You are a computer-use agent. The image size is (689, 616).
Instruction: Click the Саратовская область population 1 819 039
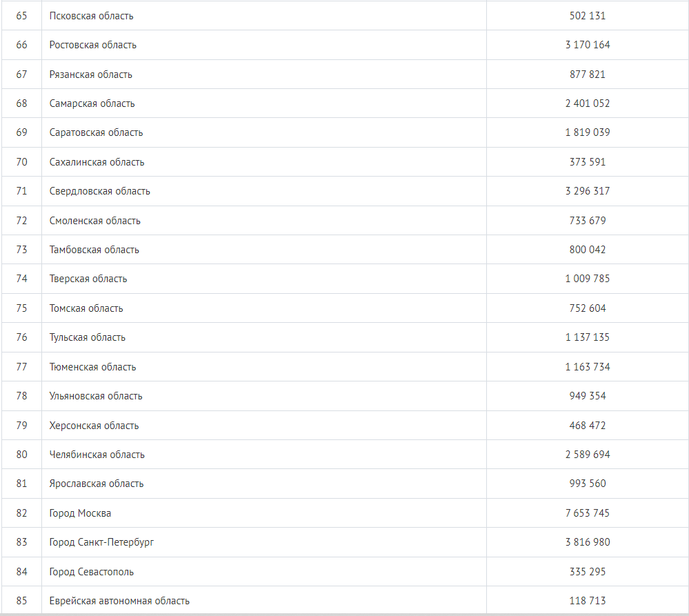coord(588,132)
